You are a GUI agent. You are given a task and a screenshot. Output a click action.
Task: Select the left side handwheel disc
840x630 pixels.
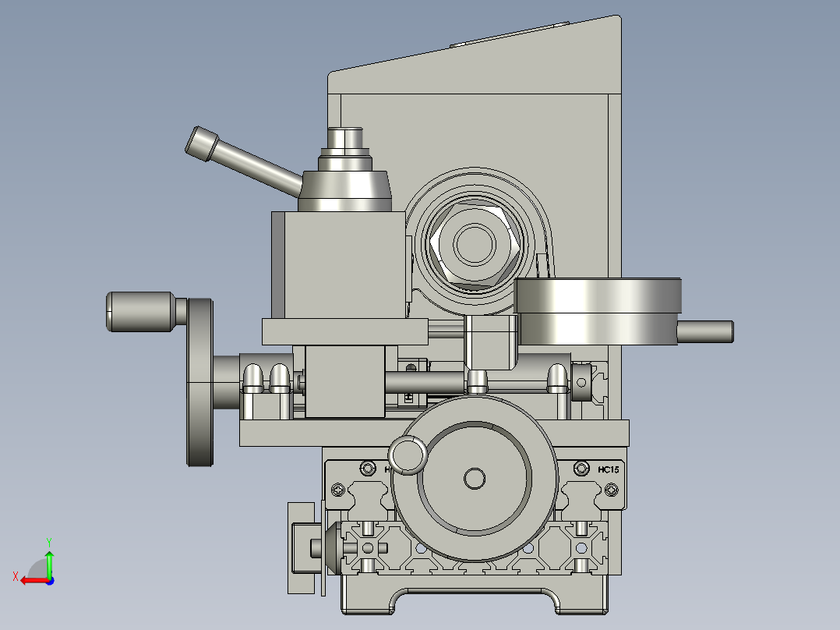click(x=199, y=382)
